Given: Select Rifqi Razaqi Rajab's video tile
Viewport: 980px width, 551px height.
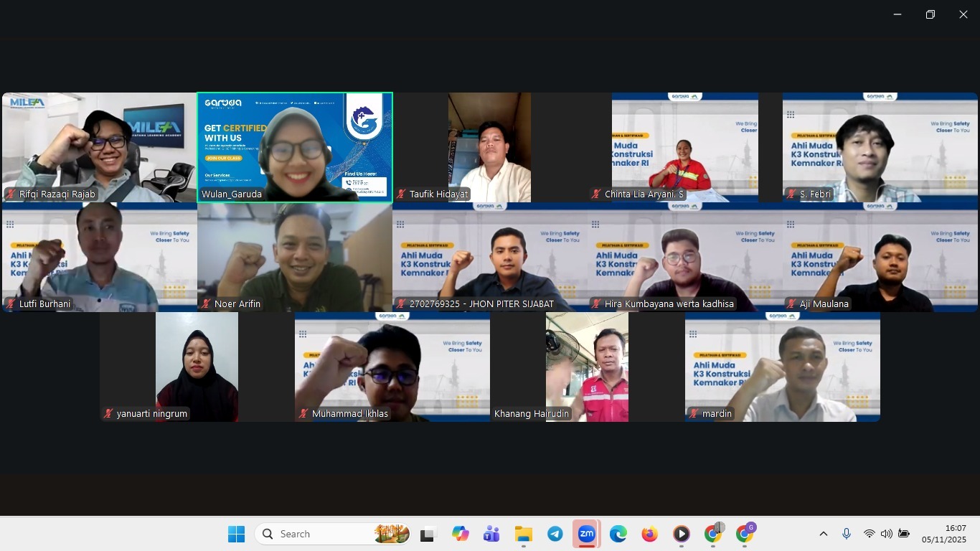Looking at the screenshot, I should coord(100,147).
